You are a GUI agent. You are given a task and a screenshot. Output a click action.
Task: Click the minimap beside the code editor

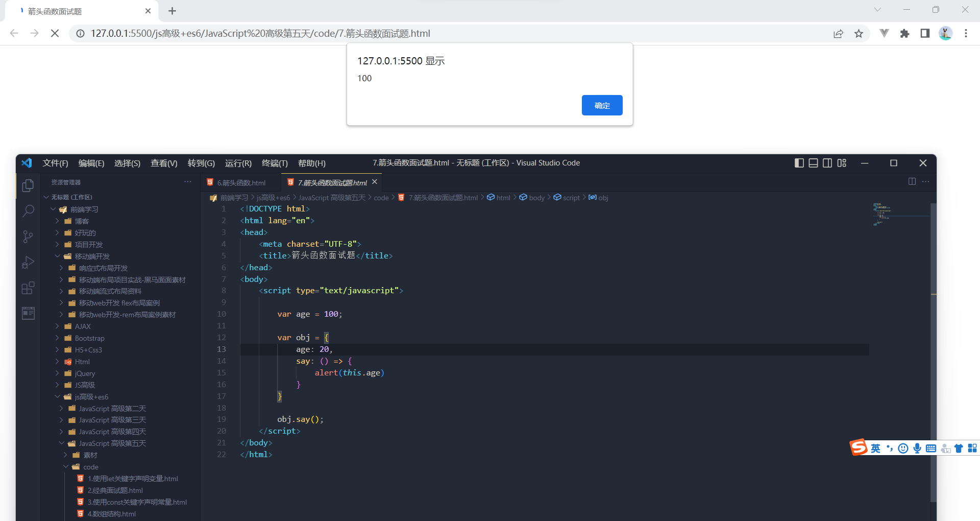[883, 215]
